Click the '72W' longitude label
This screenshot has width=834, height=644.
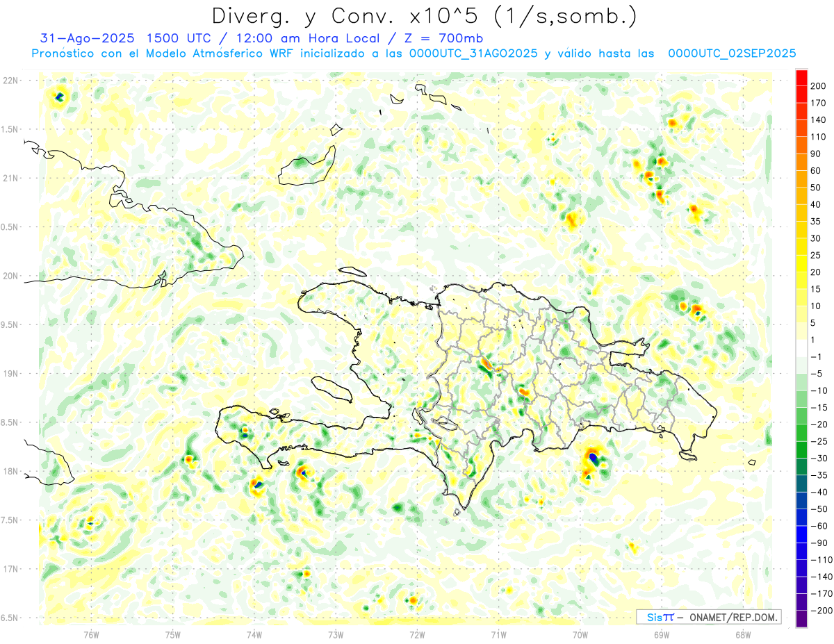pyautogui.click(x=417, y=634)
